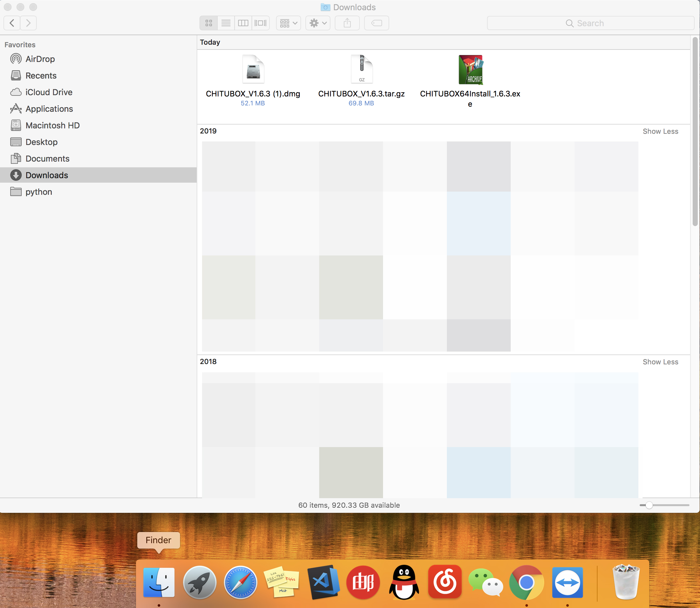This screenshot has width=700, height=608.
Task: Select the CHITUBOX_V1.6.3 (1).dmg file icon
Action: [x=253, y=69]
